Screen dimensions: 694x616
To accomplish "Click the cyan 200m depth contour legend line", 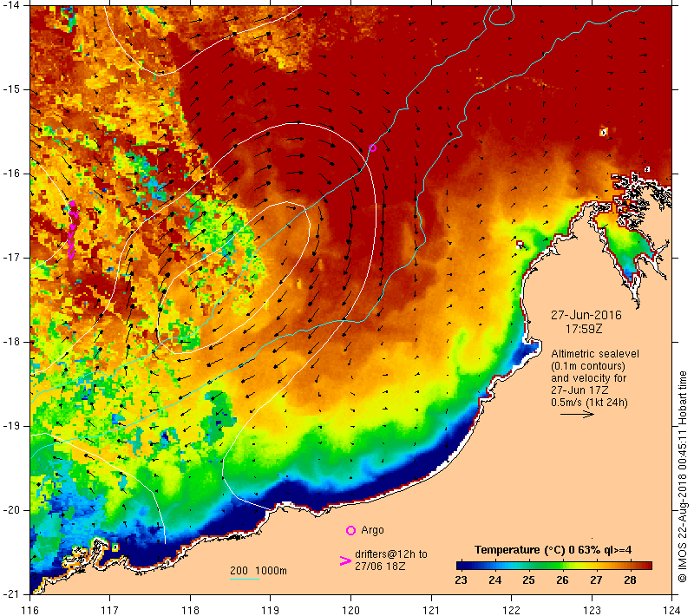I will (245, 579).
